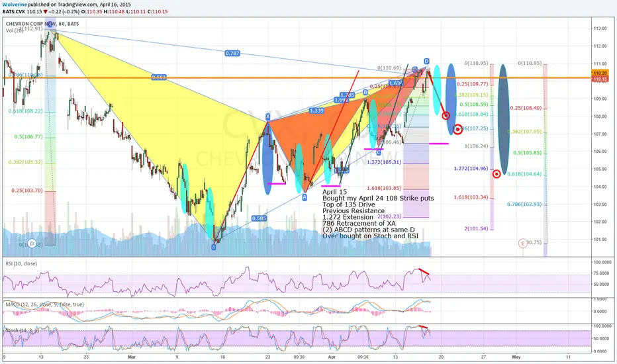Click the dividend D marker on chart
Image resolution: width=617 pixels, height=364 pixels.
coord(32,244)
